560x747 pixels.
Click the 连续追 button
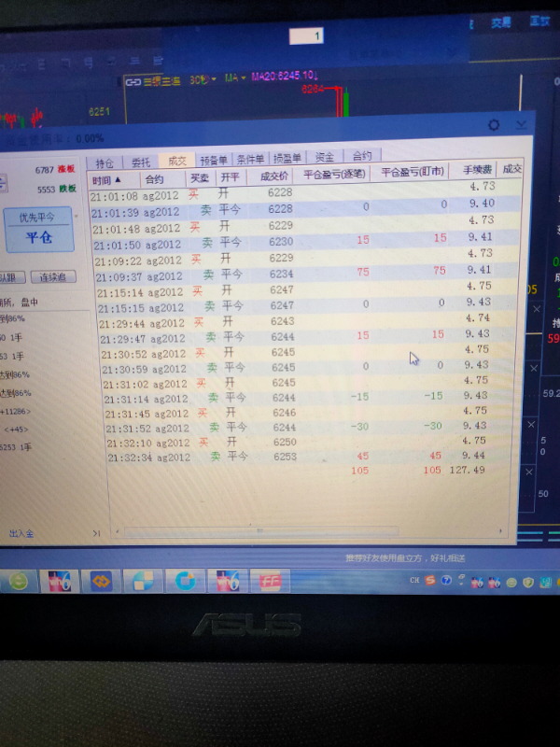coord(53,276)
